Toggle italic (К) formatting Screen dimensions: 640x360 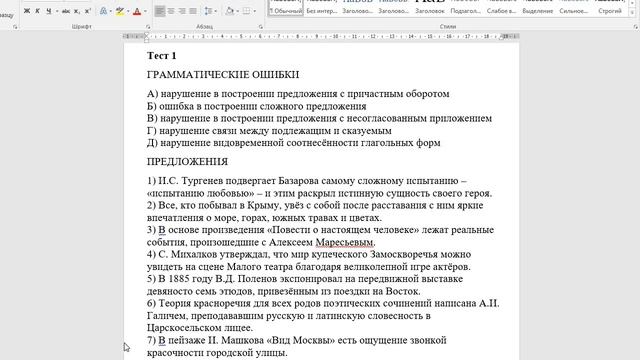[38, 11]
